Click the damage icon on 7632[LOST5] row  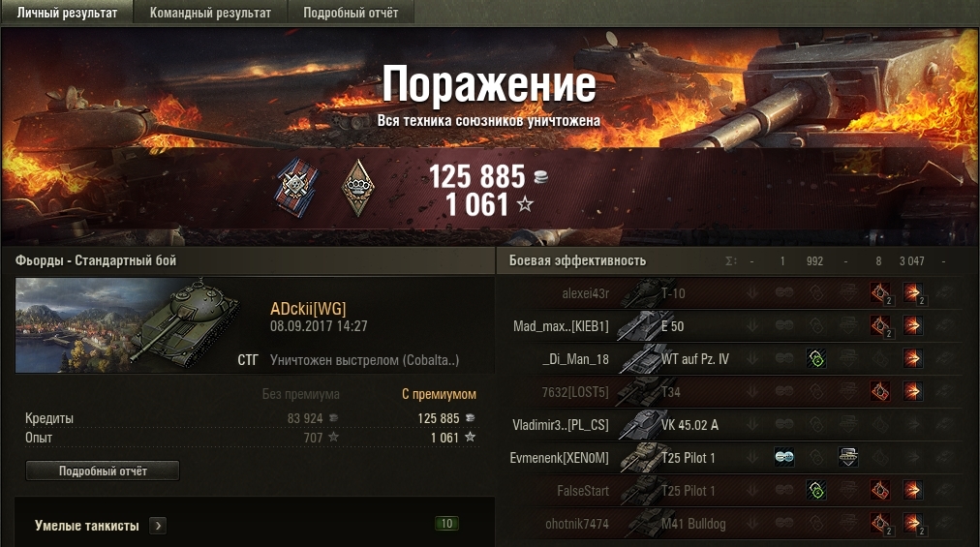click(912, 392)
